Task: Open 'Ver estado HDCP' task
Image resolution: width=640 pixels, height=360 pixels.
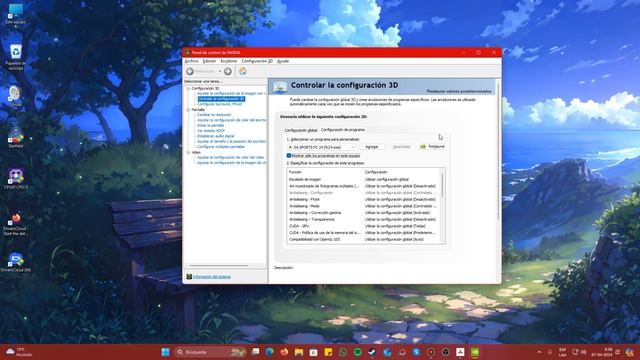Action: pyautogui.click(x=211, y=131)
